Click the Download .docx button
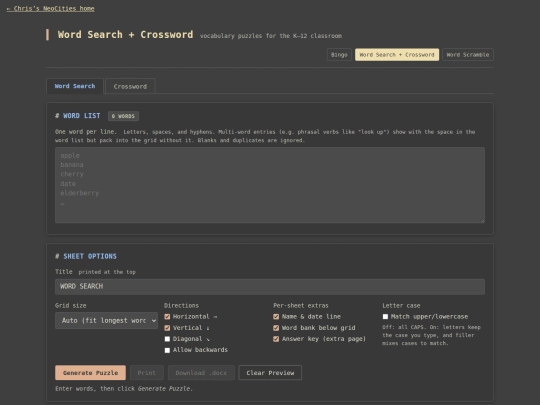The image size is (540, 405). point(201,373)
